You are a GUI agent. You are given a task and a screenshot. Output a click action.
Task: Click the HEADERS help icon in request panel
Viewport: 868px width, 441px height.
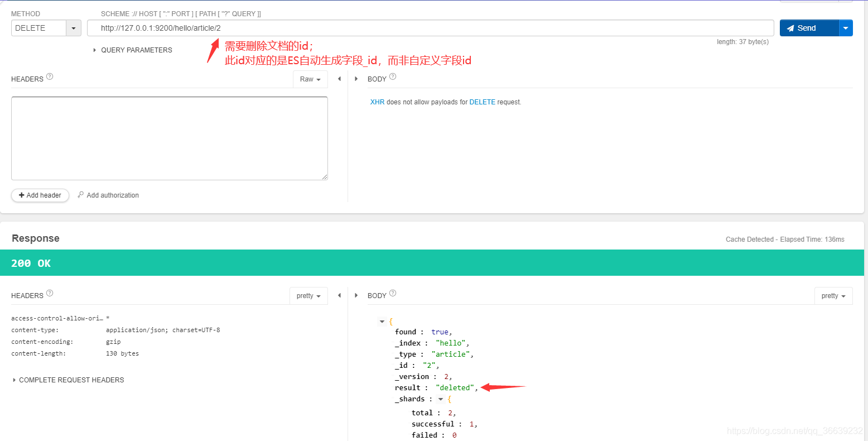point(50,75)
